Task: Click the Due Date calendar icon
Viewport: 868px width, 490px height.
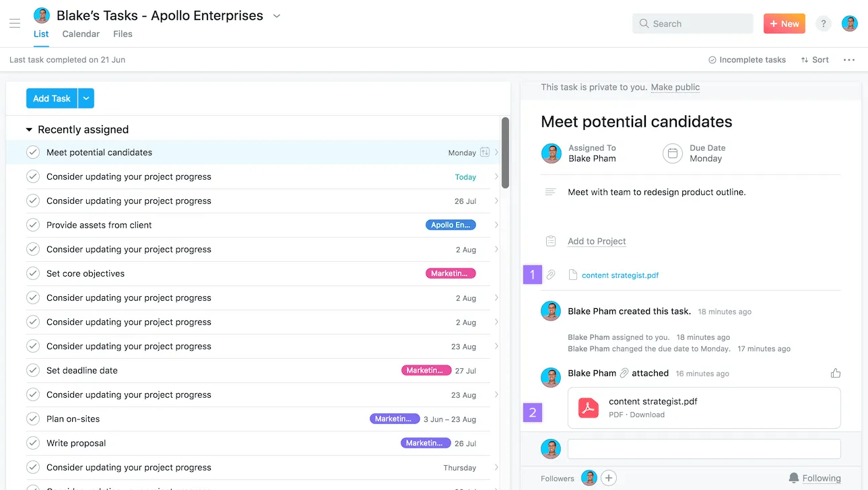Action: point(672,153)
